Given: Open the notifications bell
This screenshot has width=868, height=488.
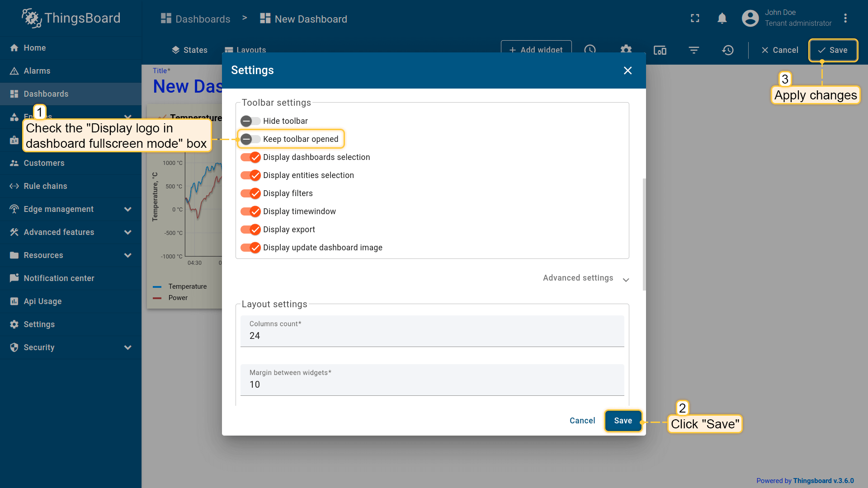Looking at the screenshot, I should pos(722,18).
